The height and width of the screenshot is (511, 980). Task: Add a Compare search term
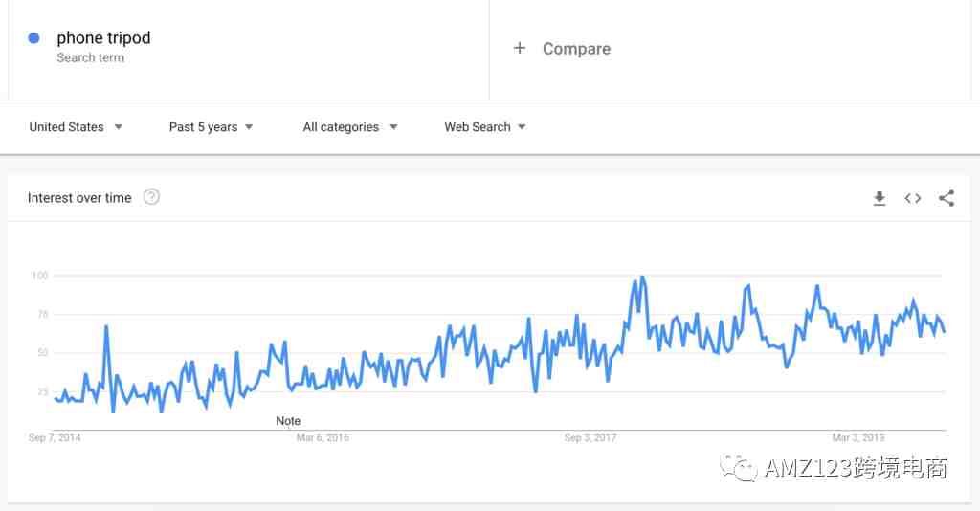pyautogui.click(x=576, y=49)
